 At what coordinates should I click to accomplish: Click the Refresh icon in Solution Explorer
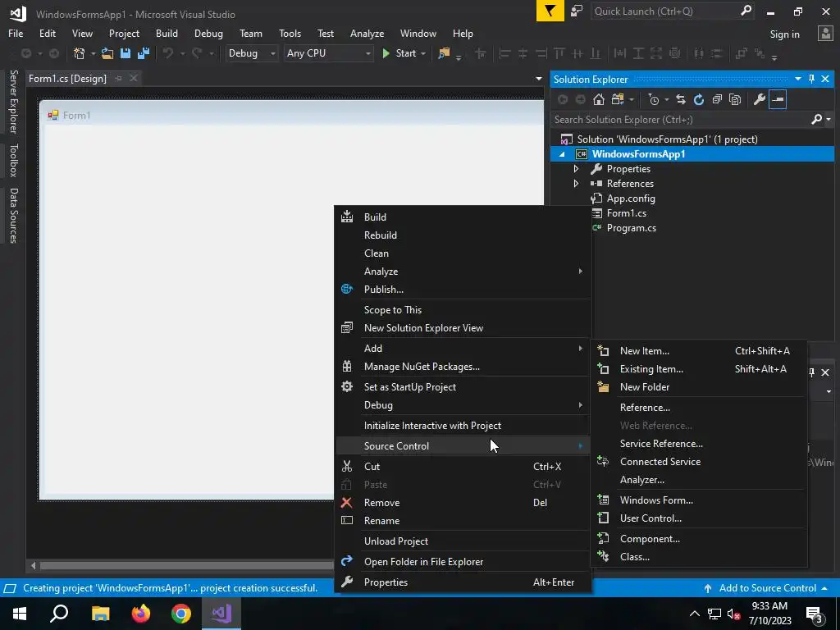(x=699, y=99)
